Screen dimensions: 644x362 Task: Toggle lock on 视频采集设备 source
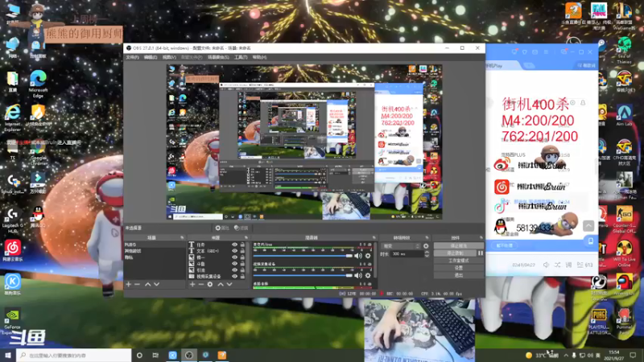click(242, 277)
